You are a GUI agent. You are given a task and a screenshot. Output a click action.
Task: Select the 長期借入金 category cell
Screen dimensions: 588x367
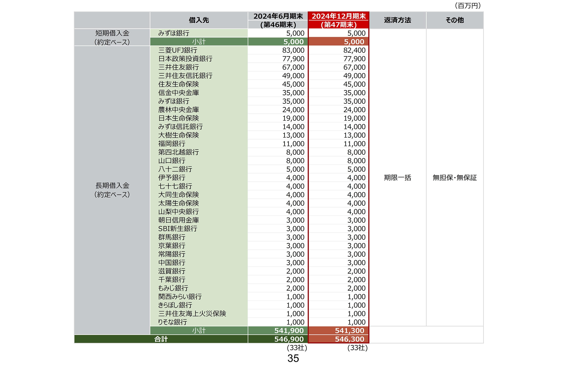click(112, 190)
